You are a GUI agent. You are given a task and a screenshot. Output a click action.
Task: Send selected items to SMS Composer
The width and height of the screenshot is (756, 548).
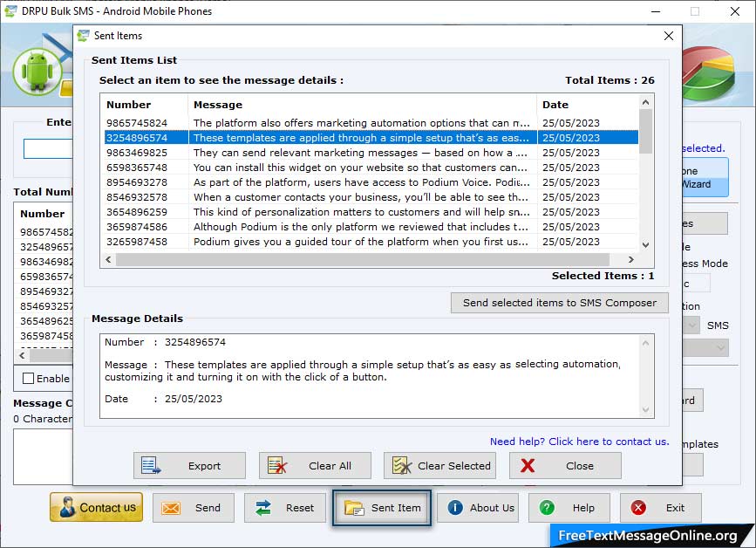[559, 303]
